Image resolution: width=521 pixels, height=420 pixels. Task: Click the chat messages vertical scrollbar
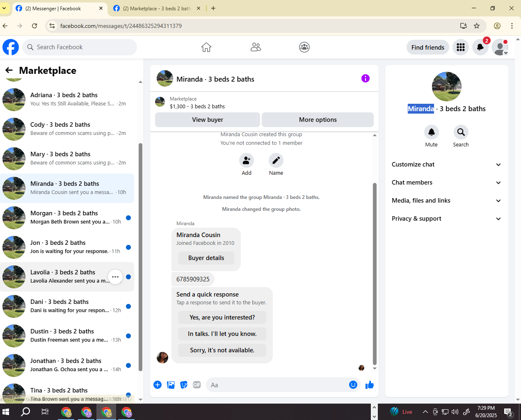click(375, 274)
